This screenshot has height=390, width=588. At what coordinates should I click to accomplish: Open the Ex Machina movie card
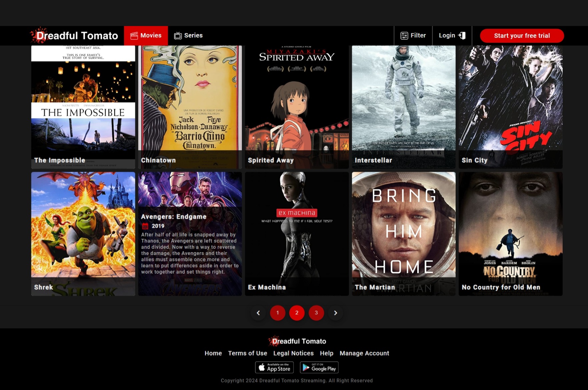coord(297,234)
